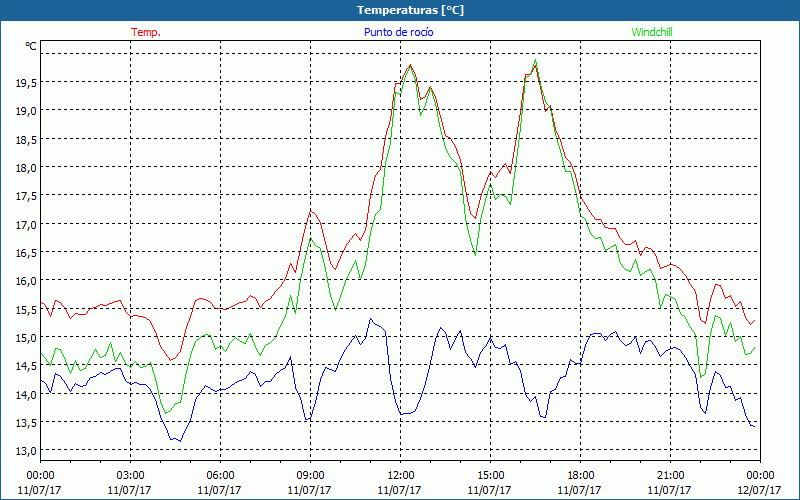The height and width of the screenshot is (500, 800).
Task: Click the 13,5 y-axis value
Action: coord(26,422)
